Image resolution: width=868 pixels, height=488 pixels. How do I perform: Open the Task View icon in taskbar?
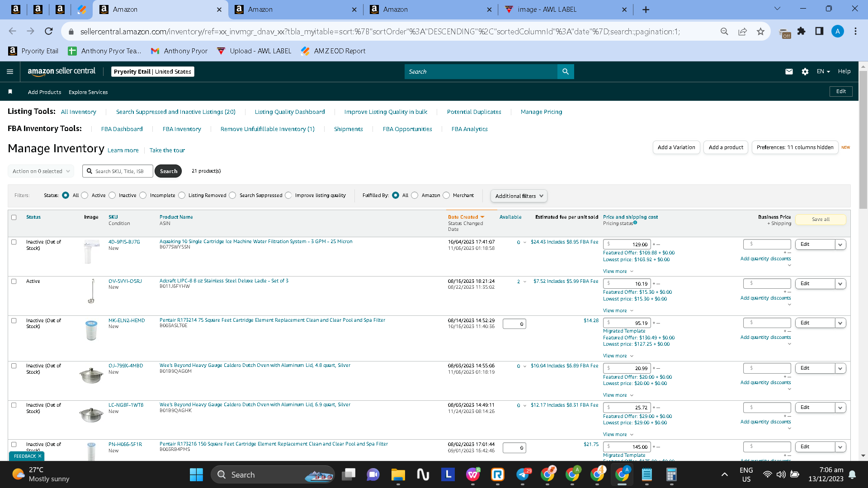pyautogui.click(x=349, y=474)
